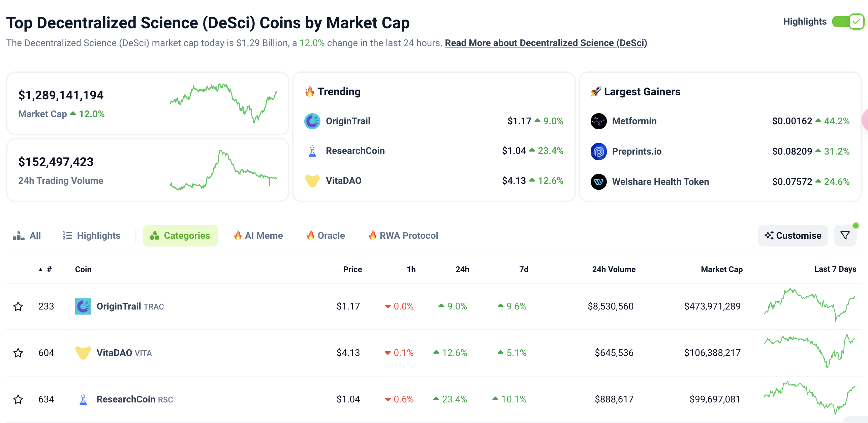The width and height of the screenshot is (868, 423).
Task: Add VitaDAO to watchlist with star
Action: tap(18, 353)
